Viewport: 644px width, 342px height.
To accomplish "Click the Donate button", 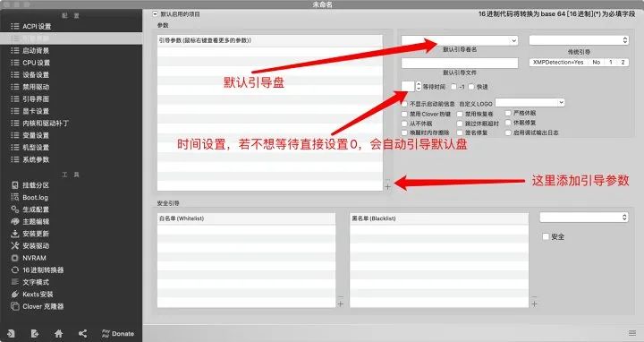I will click(117, 333).
